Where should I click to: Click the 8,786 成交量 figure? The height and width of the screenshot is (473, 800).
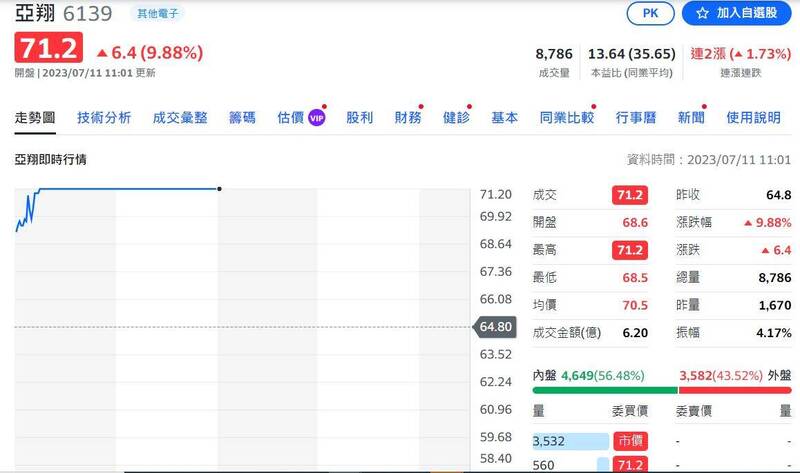[554, 54]
